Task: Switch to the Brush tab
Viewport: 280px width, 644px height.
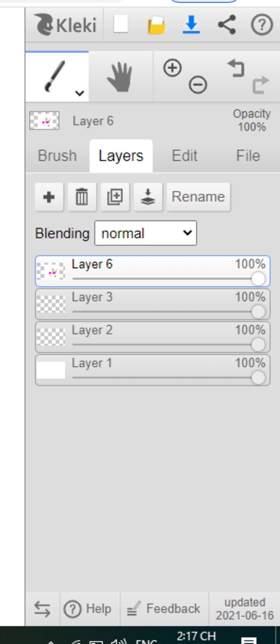Action: 57,156
